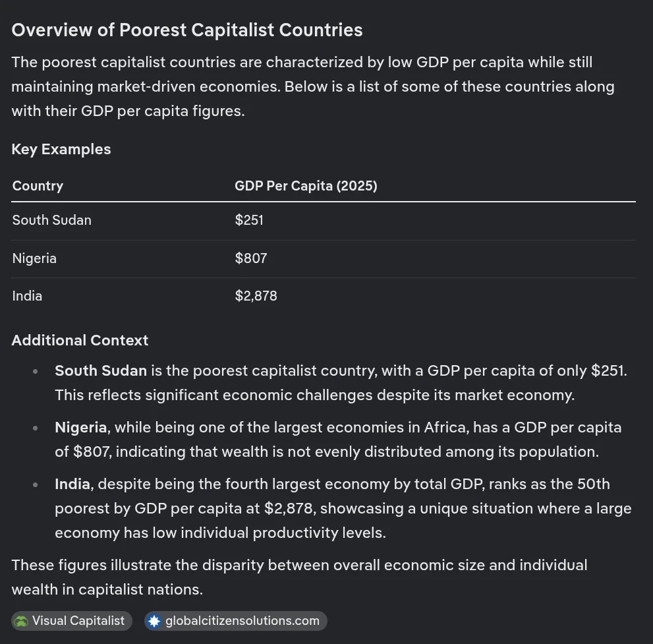653x644 pixels.
Task: Click the Key Examples subheading
Action: (61, 149)
